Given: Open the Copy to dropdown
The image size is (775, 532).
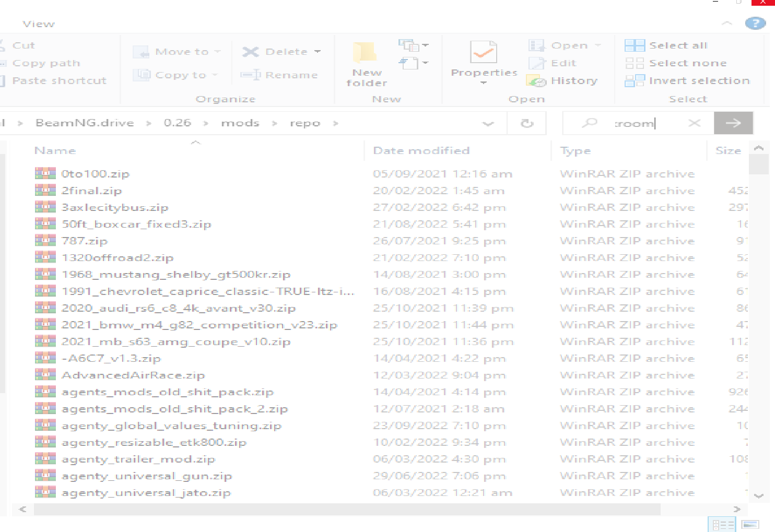Looking at the screenshot, I should point(175,75).
